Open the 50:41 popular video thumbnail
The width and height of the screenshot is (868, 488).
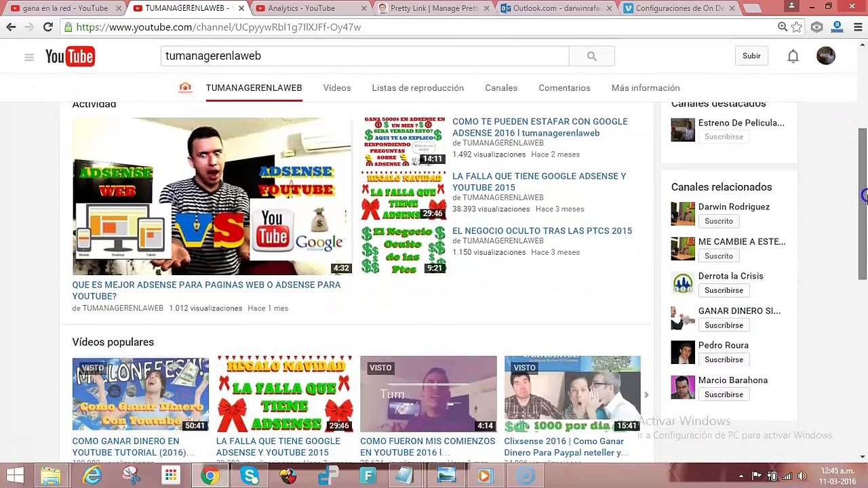140,394
